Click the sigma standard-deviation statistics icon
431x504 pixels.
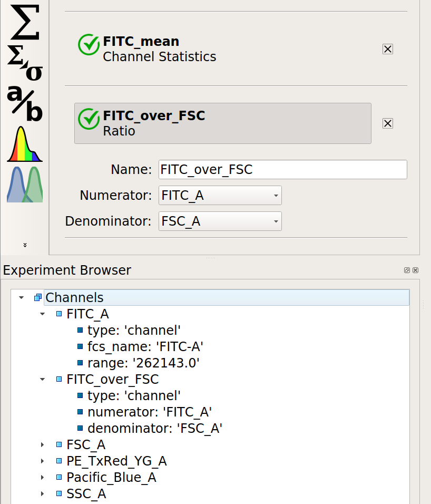(25, 63)
